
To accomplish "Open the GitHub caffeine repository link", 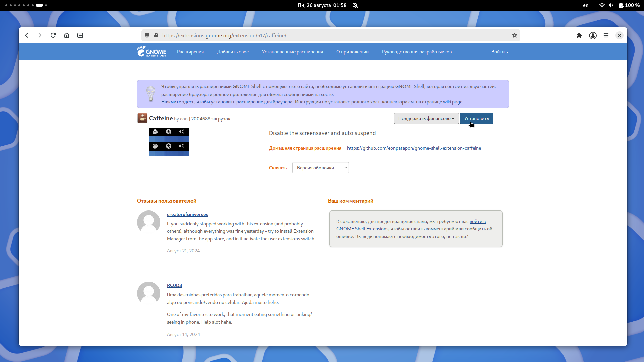I will [414, 148].
